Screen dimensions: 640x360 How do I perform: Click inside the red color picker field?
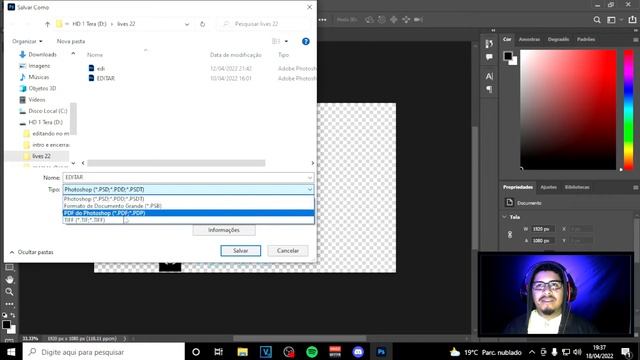pyautogui.click(x=568, y=109)
